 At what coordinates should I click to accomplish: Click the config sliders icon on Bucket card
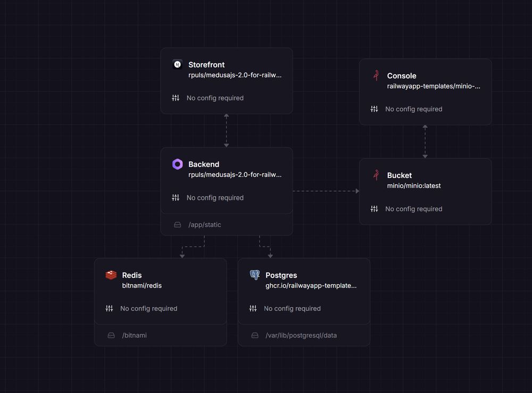point(374,209)
